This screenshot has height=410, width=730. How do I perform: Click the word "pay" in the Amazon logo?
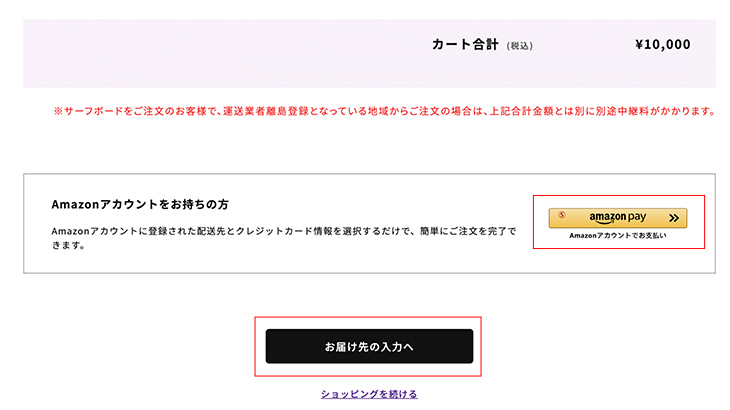(x=639, y=216)
